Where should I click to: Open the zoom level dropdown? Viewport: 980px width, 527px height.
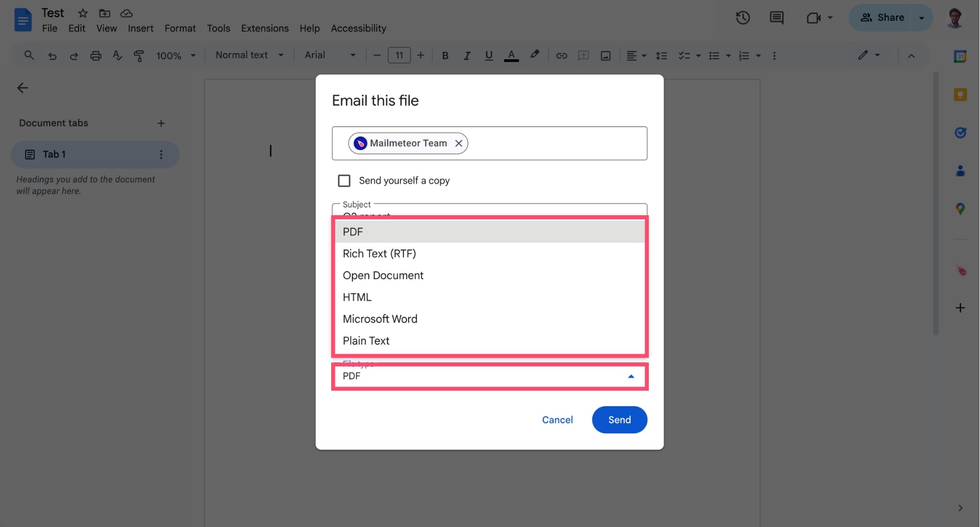[176, 56]
